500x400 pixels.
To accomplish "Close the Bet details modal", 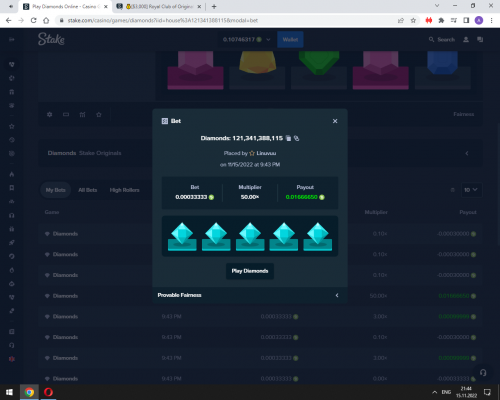I will pyautogui.click(x=335, y=121).
